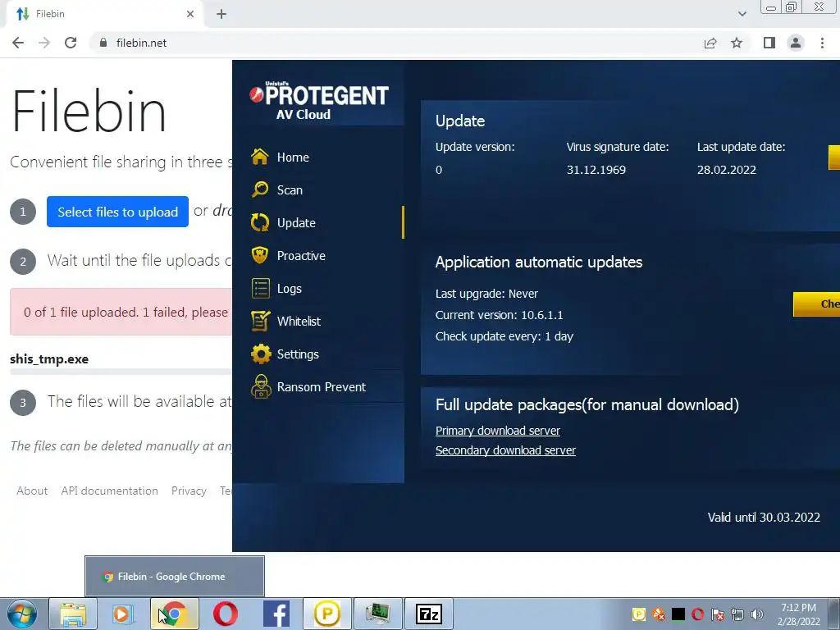Open the Ransom Prevent menu label
Image resolution: width=840 pixels, height=630 pixels.
322,387
